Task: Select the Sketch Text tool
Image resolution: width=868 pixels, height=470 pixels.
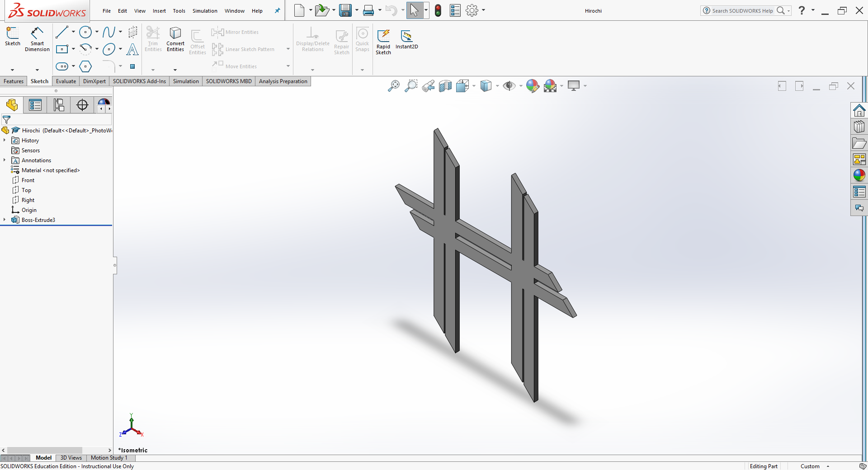Action: tap(132, 49)
